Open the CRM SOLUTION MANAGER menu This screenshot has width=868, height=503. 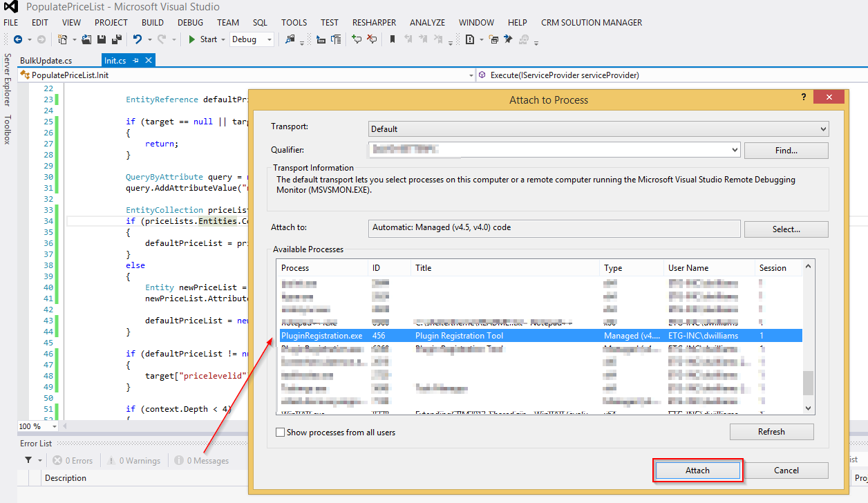pos(592,23)
